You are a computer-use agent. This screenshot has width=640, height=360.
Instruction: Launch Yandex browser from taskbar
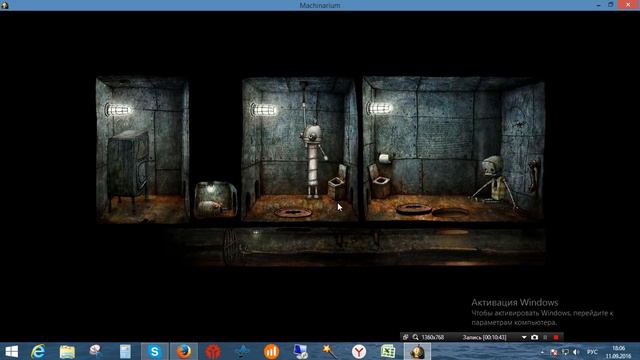[359, 351]
